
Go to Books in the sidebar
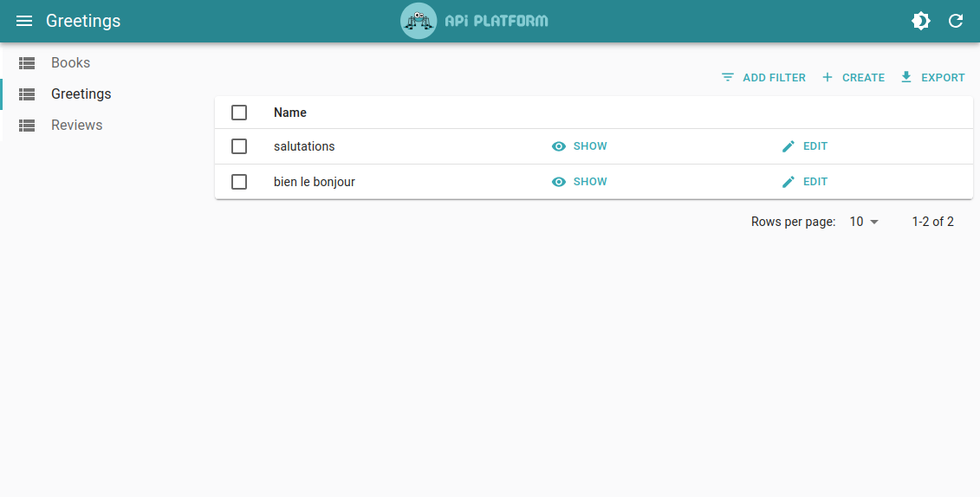point(70,63)
